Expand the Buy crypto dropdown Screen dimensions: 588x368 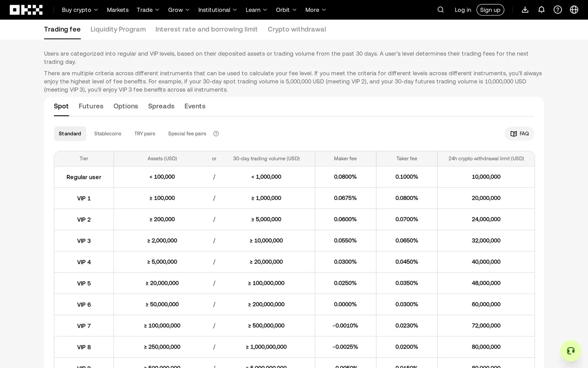(80, 10)
